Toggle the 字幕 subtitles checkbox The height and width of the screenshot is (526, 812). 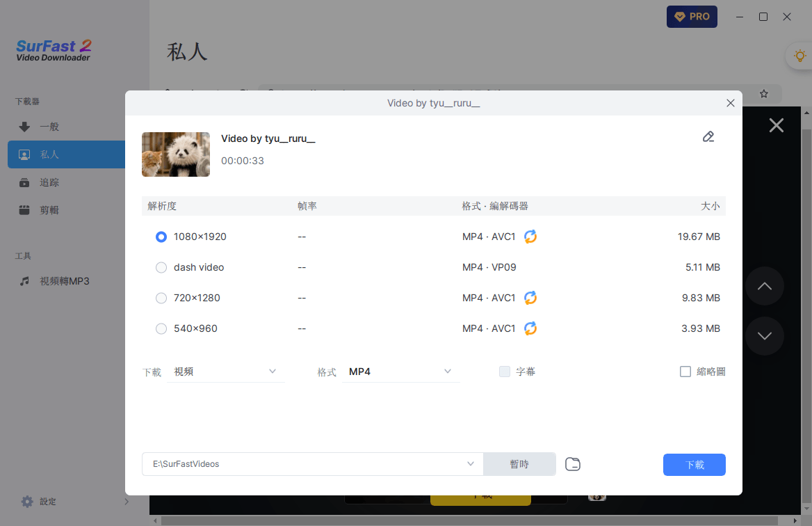point(505,372)
